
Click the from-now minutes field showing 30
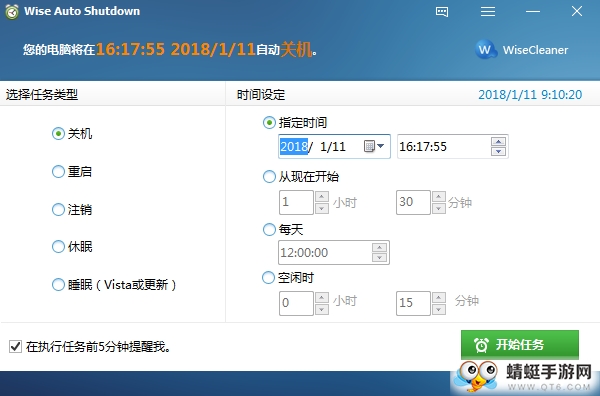pos(414,202)
